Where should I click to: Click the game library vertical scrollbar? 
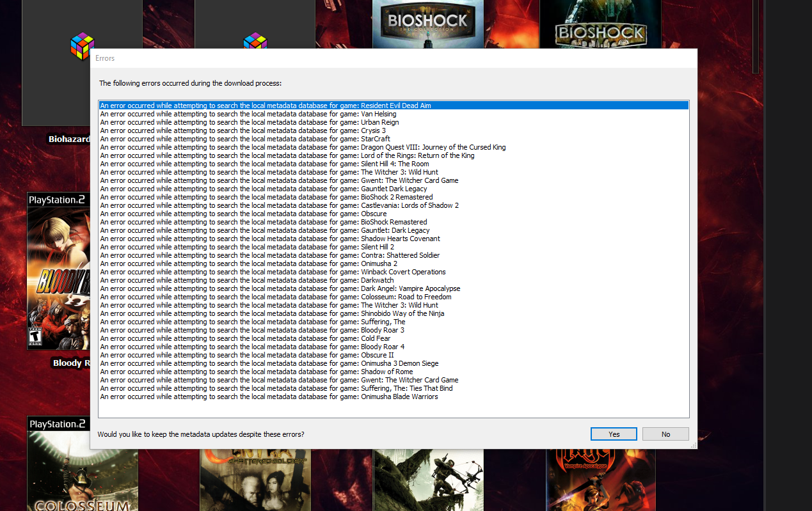(756, 36)
